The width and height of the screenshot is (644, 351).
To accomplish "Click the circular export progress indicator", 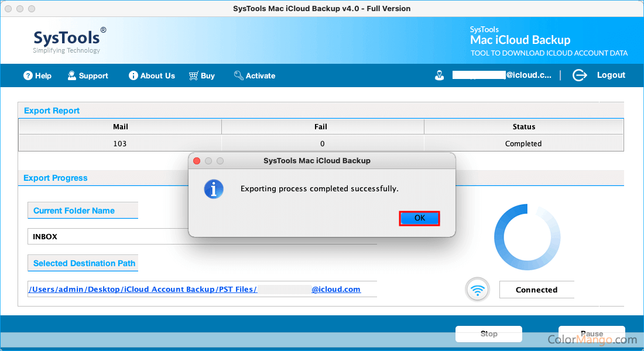I will pos(527,237).
